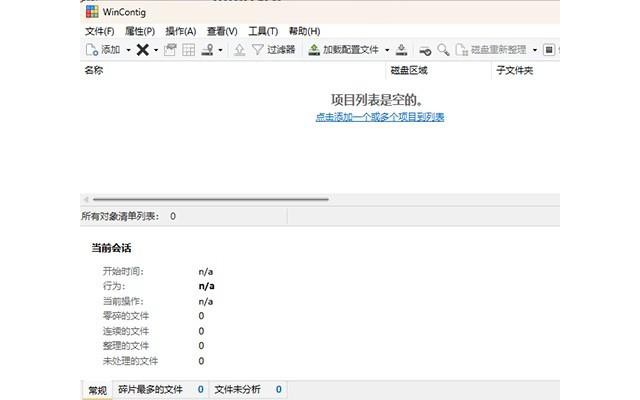This screenshot has height=400, width=640.
Task: Click the 点击添加一个或多个项目到列表 link
Action: (x=380, y=118)
